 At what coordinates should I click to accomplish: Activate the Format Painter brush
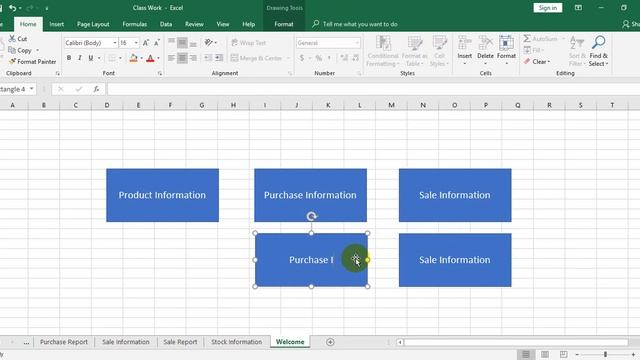click(x=12, y=62)
